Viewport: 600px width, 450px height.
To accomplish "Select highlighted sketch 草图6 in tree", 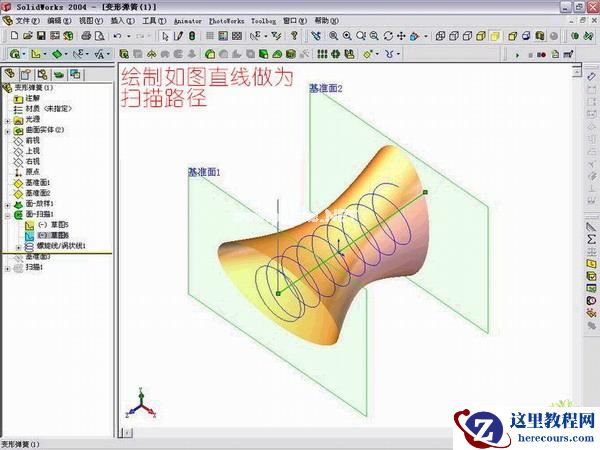I will (x=54, y=235).
